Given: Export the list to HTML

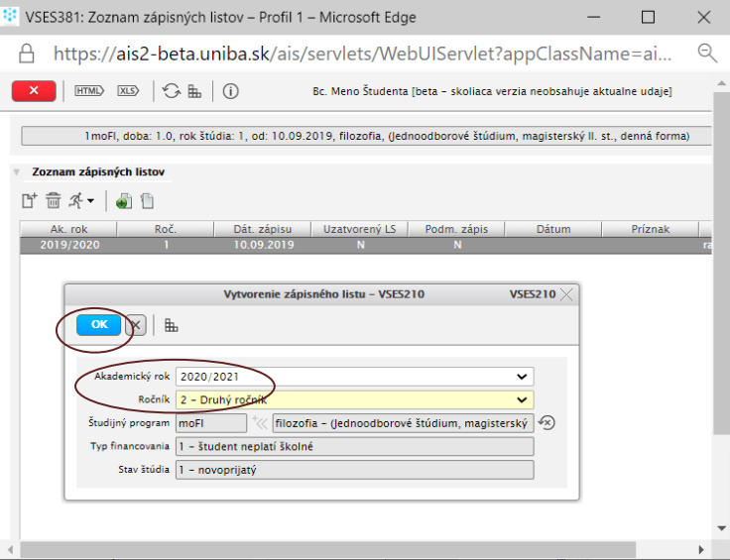Looking at the screenshot, I should tap(89, 91).
